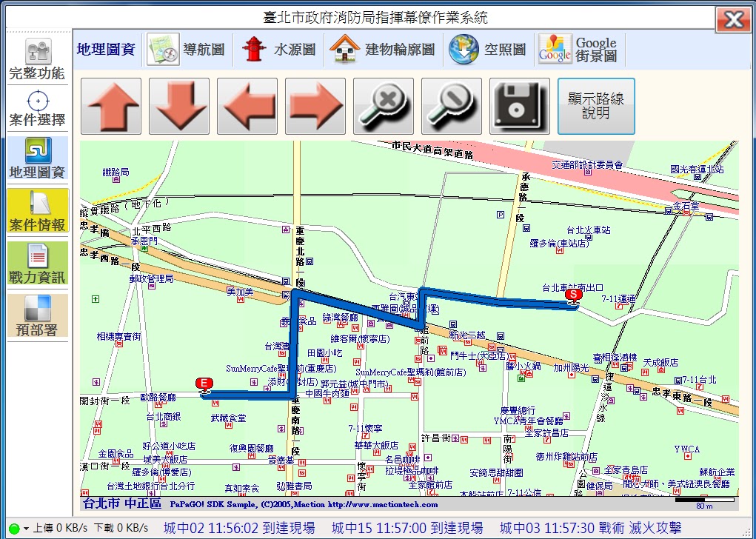756x539 pixels.
Task: Zoom out with the minus magnifier icon
Action: click(x=451, y=106)
